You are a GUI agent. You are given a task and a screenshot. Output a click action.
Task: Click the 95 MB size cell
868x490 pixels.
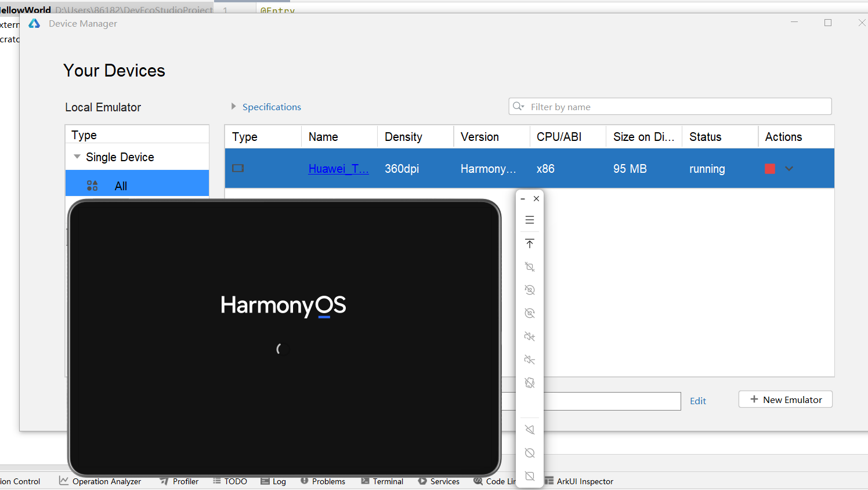pos(630,169)
